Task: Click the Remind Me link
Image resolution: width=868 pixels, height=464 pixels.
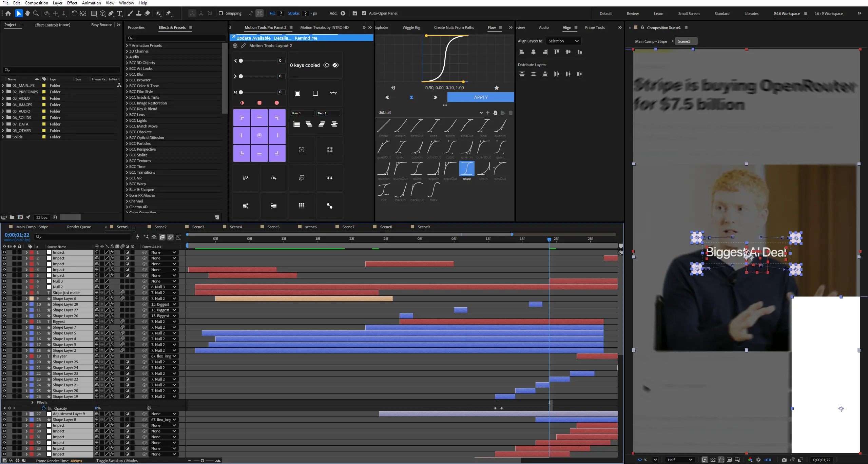Action: click(x=306, y=38)
